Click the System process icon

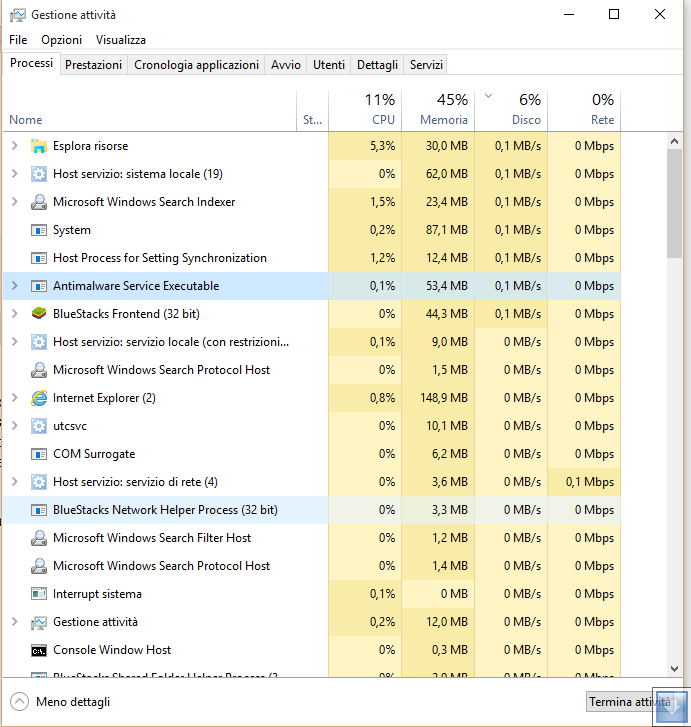point(39,230)
